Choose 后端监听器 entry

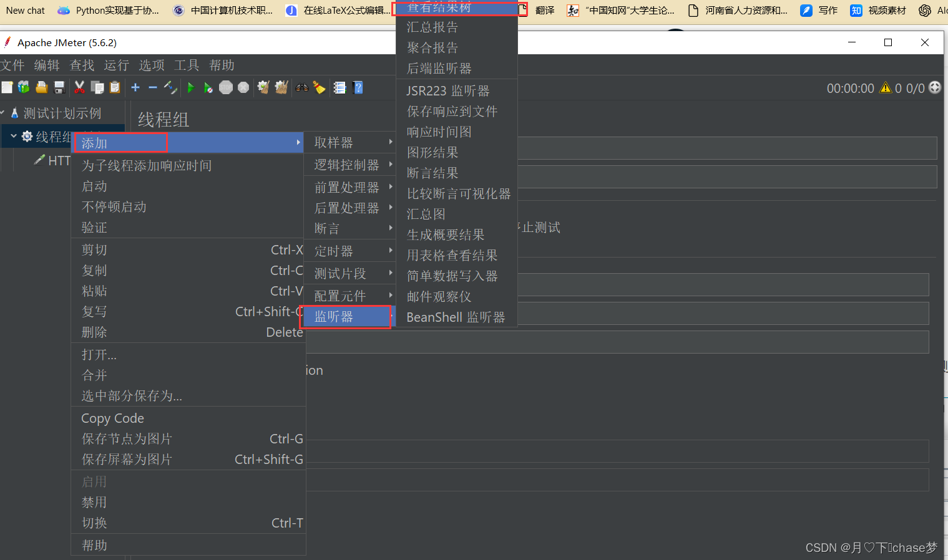pyautogui.click(x=457, y=69)
